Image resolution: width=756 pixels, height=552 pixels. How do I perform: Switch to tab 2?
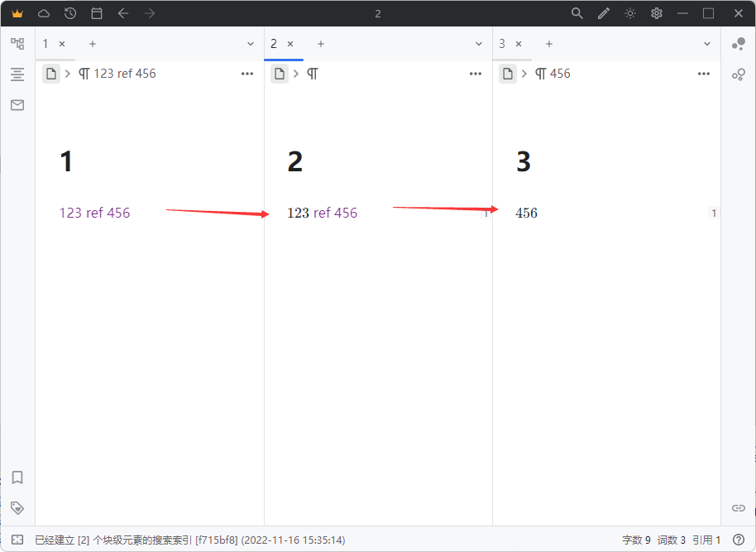point(274,44)
